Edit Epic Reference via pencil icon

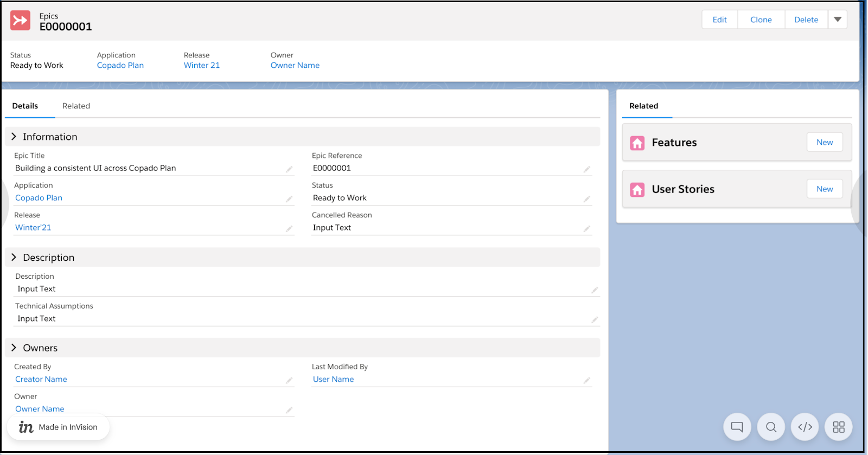coord(586,169)
